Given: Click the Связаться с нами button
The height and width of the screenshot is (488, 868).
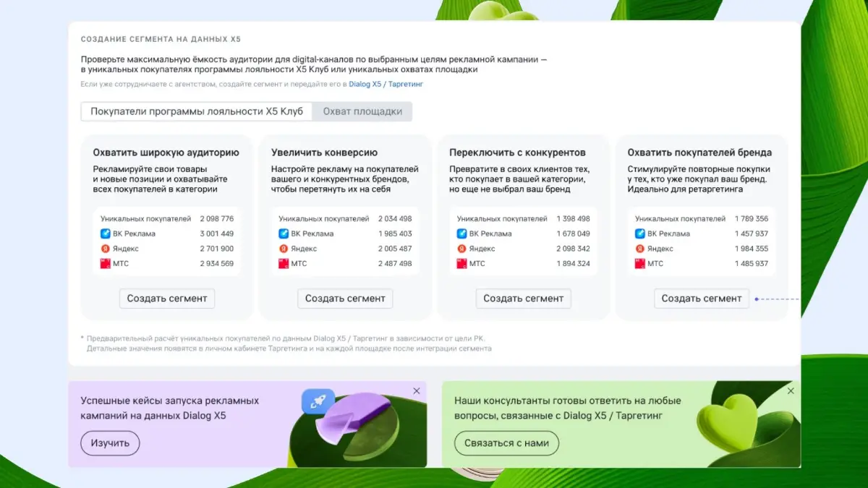Looking at the screenshot, I should [506, 443].
